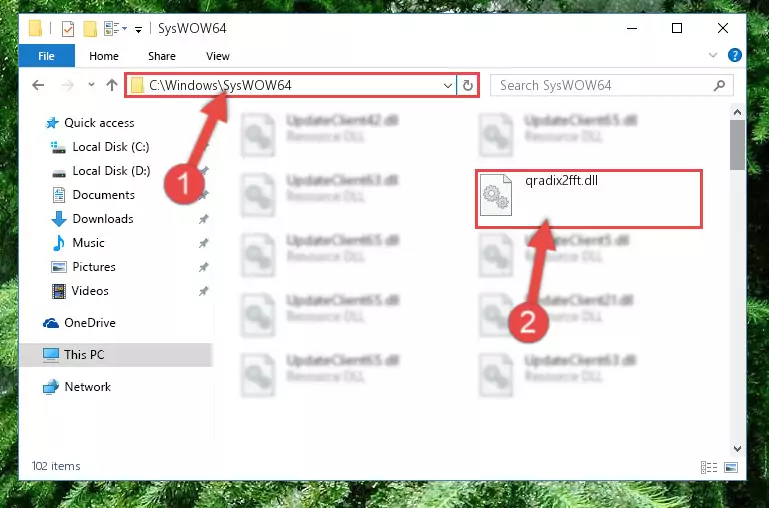Switch to Large icons view in status bar
The image size is (769, 508).
click(x=731, y=467)
